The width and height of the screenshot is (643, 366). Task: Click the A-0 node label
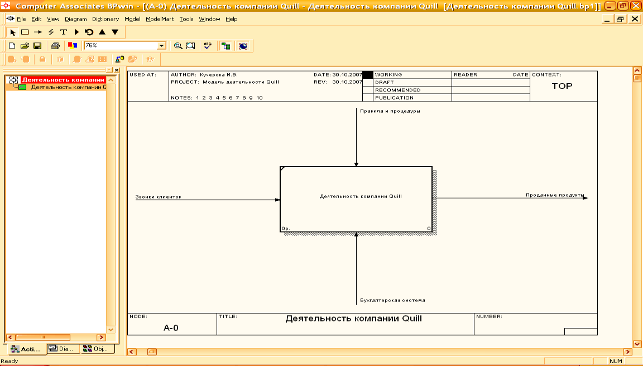[x=171, y=328]
